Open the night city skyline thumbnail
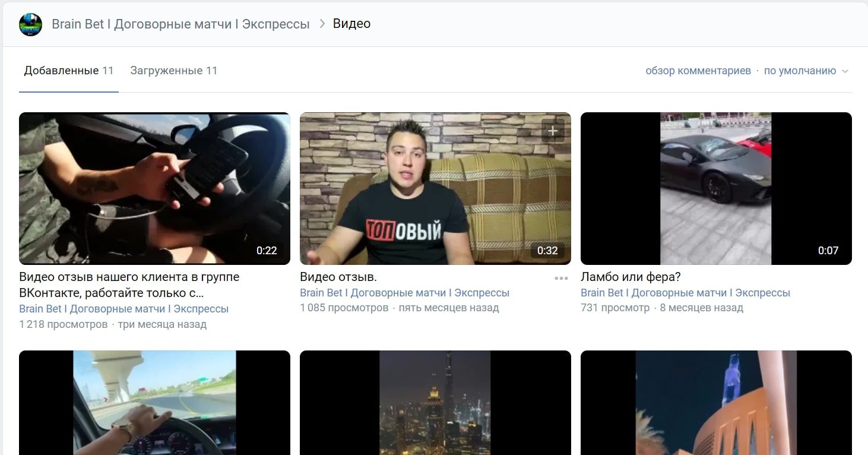 [x=435, y=403]
